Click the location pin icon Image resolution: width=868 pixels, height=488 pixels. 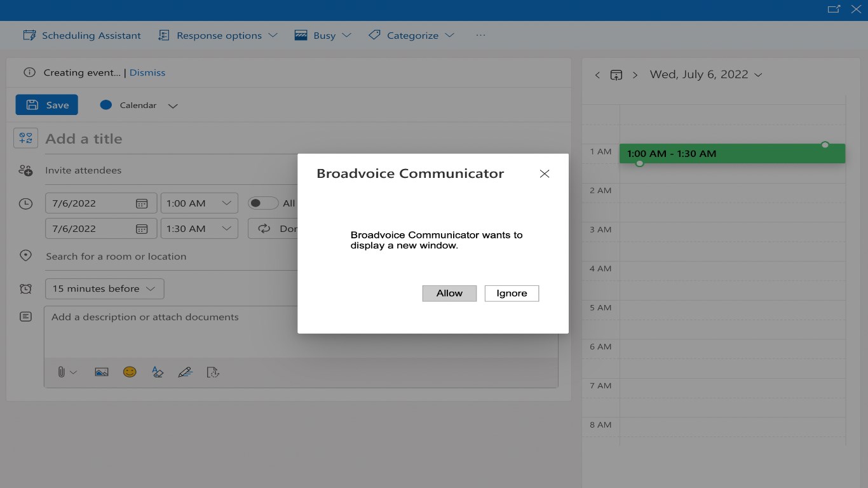[x=25, y=255]
